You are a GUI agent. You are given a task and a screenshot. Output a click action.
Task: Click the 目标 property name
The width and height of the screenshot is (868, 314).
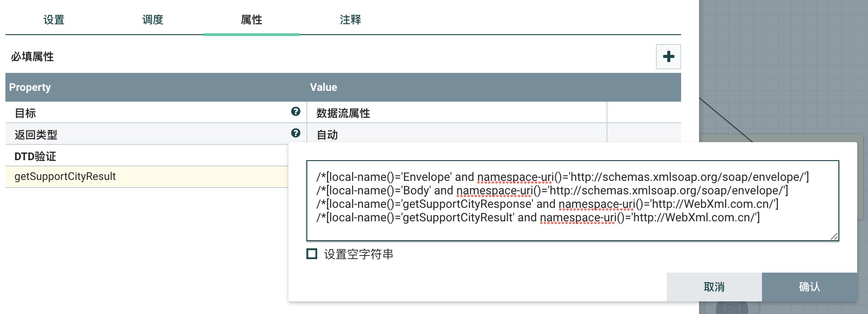click(25, 113)
